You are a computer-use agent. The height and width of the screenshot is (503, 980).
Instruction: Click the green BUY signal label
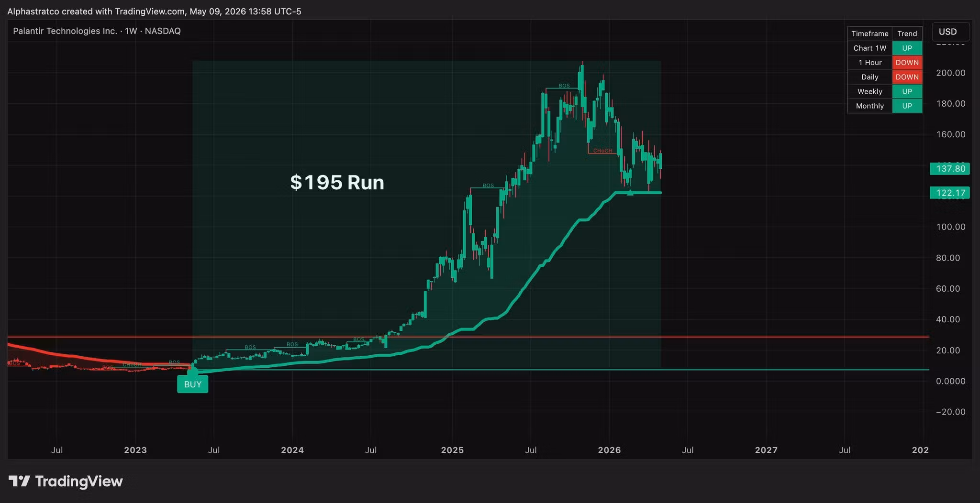click(193, 384)
